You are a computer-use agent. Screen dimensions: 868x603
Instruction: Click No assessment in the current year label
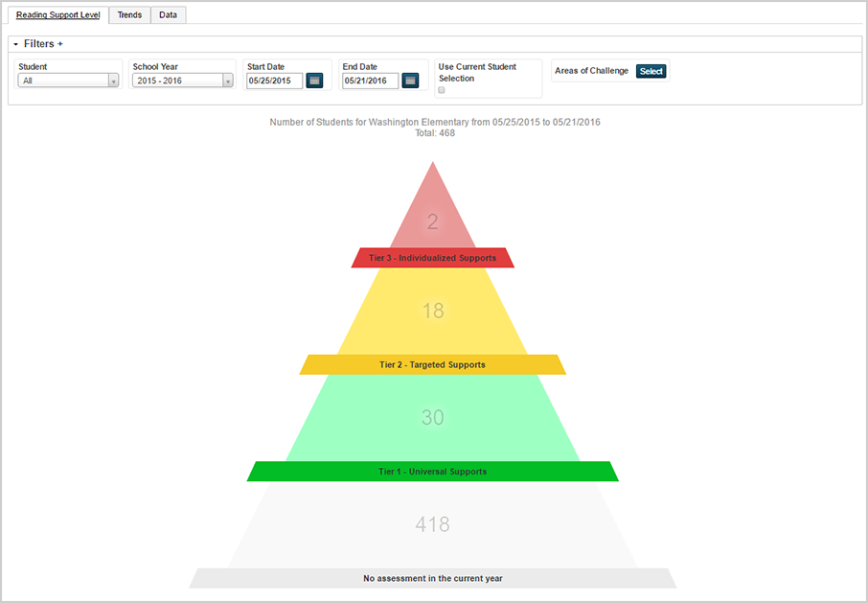[x=433, y=578]
